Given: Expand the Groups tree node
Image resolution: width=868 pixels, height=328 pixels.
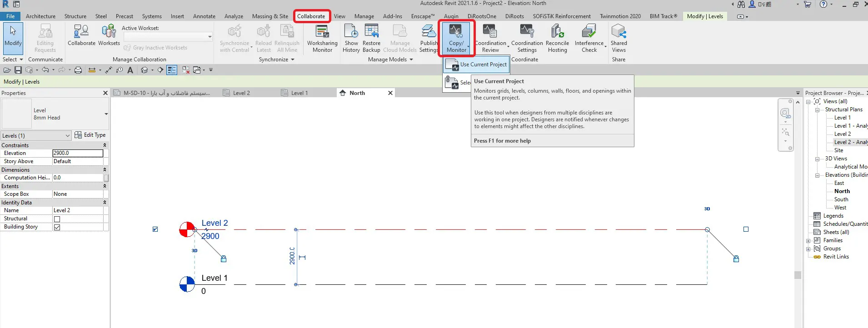Looking at the screenshot, I should pyautogui.click(x=808, y=249).
